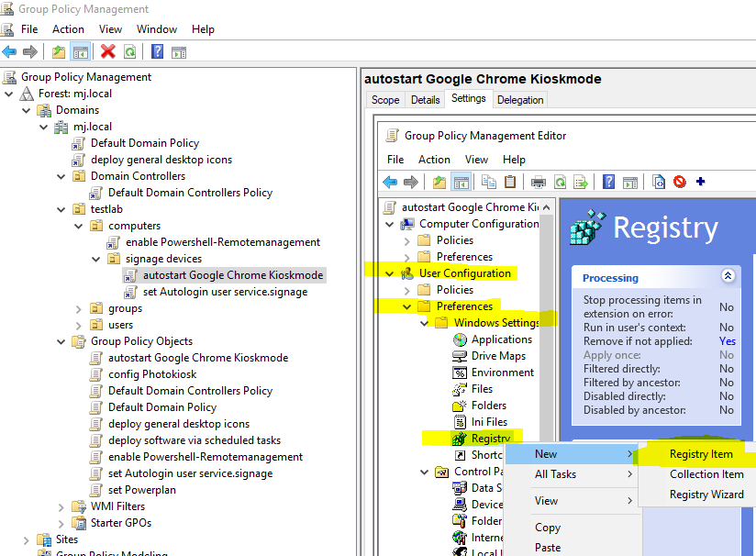Select set Autologin user service.signage link under signage devices
Viewport: 756px width, 556px height.
[225, 292]
